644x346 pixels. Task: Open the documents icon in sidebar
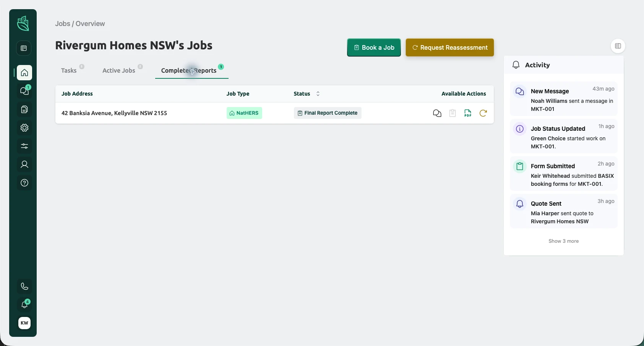click(24, 109)
